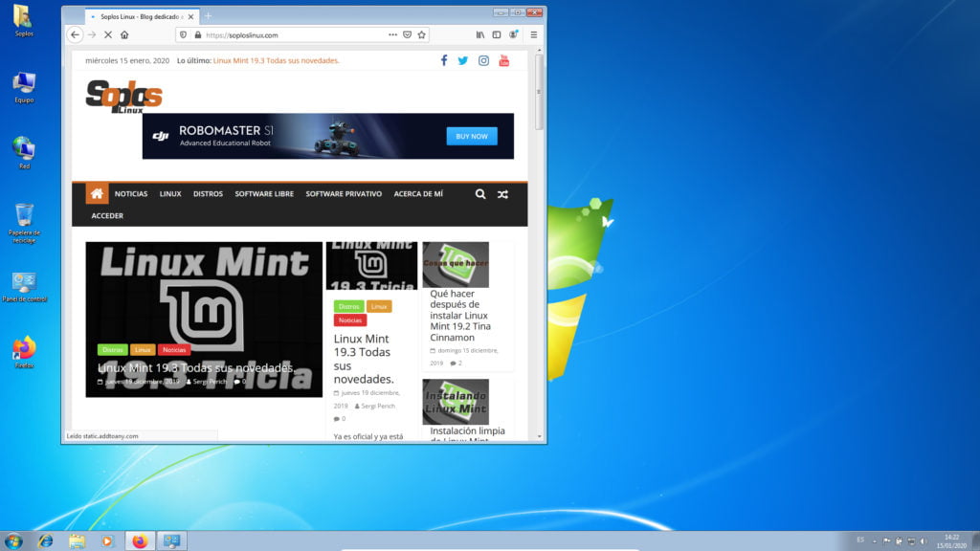Click the Instalando Linux Mint thumbnail
The image size is (980, 551).
456,402
